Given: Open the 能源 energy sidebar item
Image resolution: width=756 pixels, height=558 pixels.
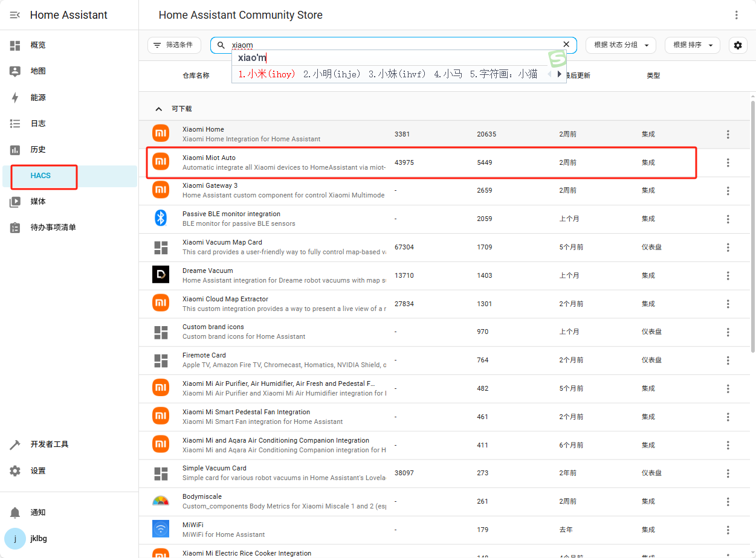Looking at the screenshot, I should click(69, 97).
